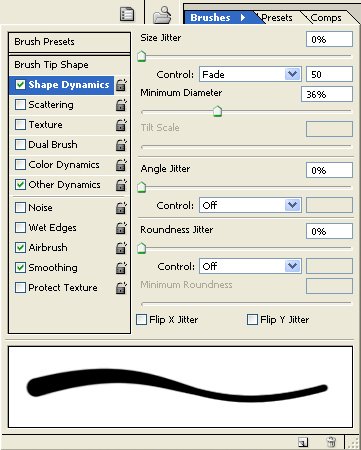Uncheck the Airbrush option
Screen dimensions: 361x450
[x=20, y=247]
